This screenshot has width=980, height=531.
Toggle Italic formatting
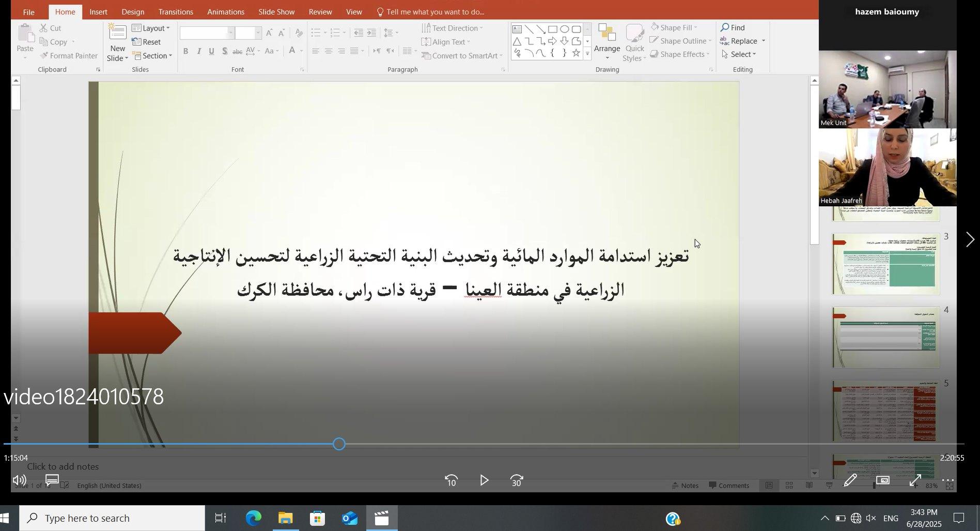[x=198, y=51]
